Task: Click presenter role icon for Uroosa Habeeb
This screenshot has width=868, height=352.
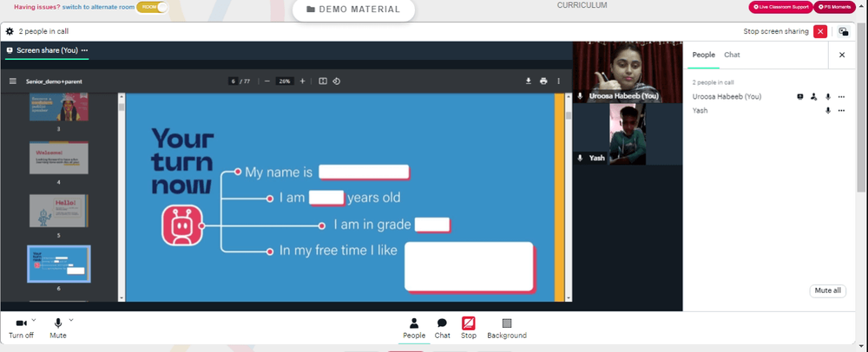Action: tap(813, 96)
